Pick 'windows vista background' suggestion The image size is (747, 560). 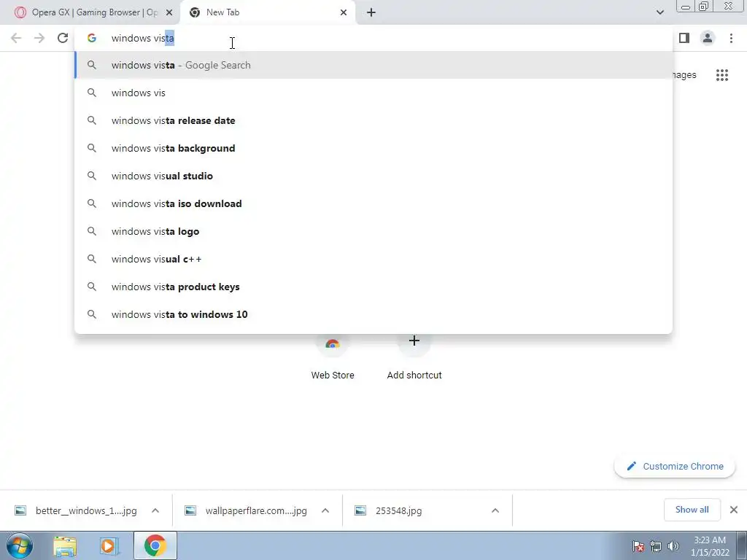pos(373,148)
